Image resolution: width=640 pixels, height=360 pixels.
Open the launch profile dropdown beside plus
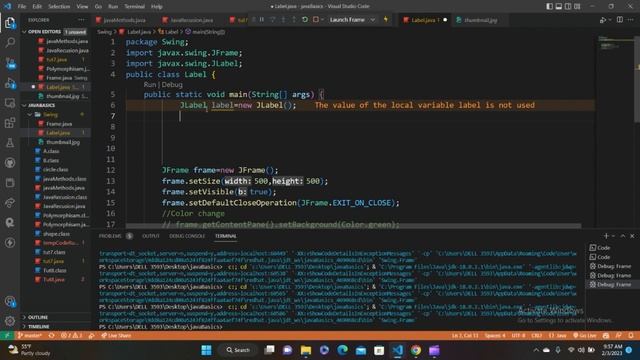[613, 236]
